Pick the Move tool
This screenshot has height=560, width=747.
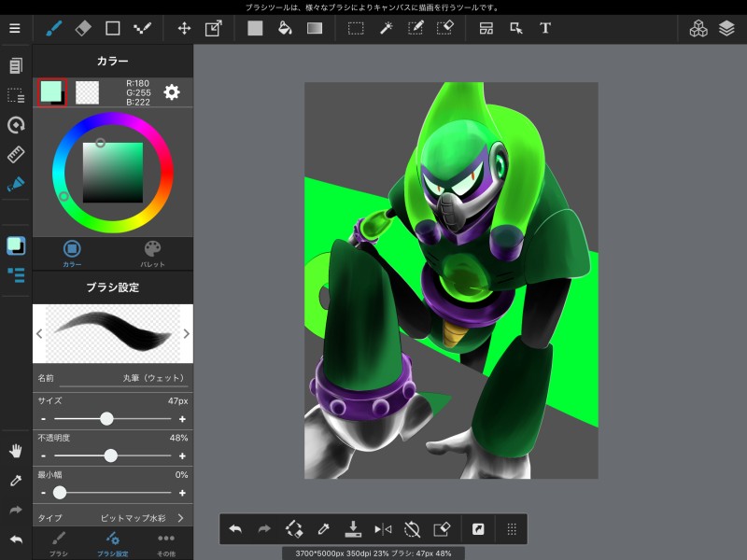coord(184,28)
